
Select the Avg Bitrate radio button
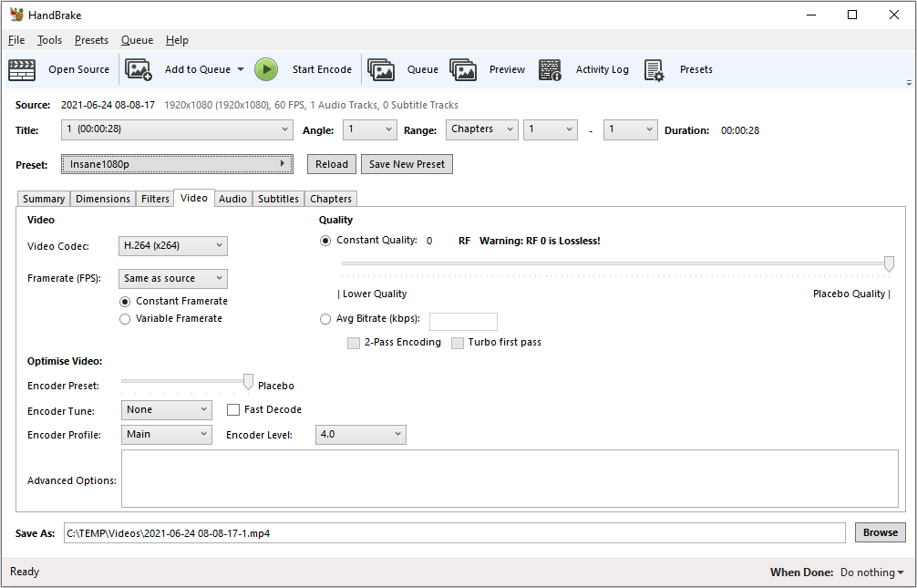point(325,319)
